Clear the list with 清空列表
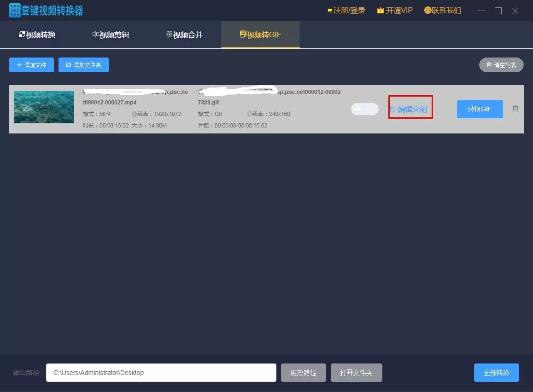The image size is (533, 392). coord(501,65)
